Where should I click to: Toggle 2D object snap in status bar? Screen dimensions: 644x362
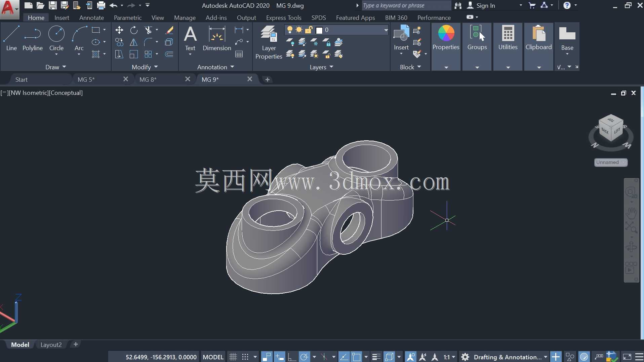[356, 357]
